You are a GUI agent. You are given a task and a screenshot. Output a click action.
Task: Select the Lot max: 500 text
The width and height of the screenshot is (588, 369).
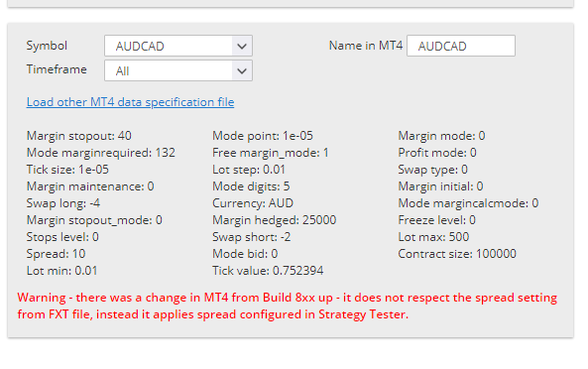pos(433,237)
